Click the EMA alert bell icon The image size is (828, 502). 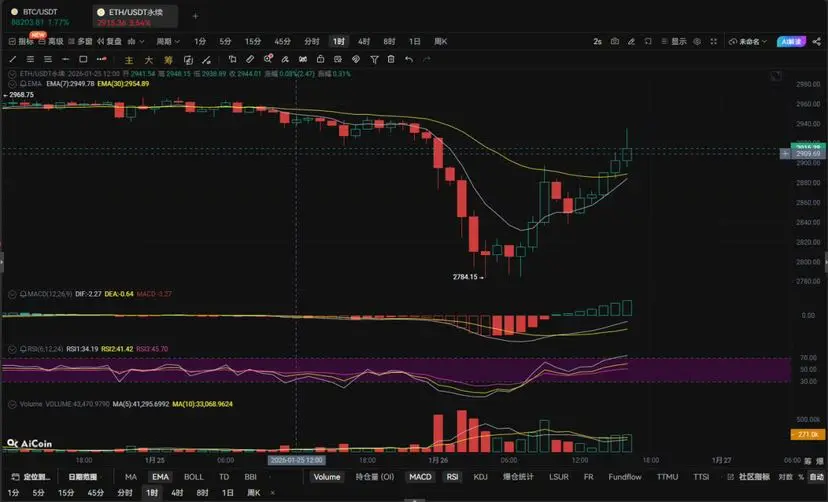click(x=23, y=84)
